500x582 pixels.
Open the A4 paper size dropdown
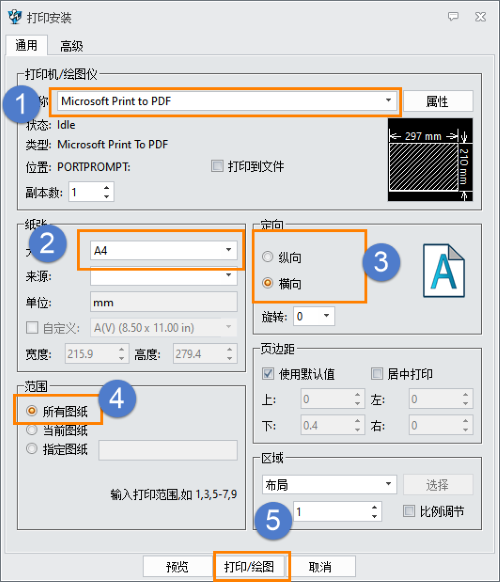tap(163, 250)
